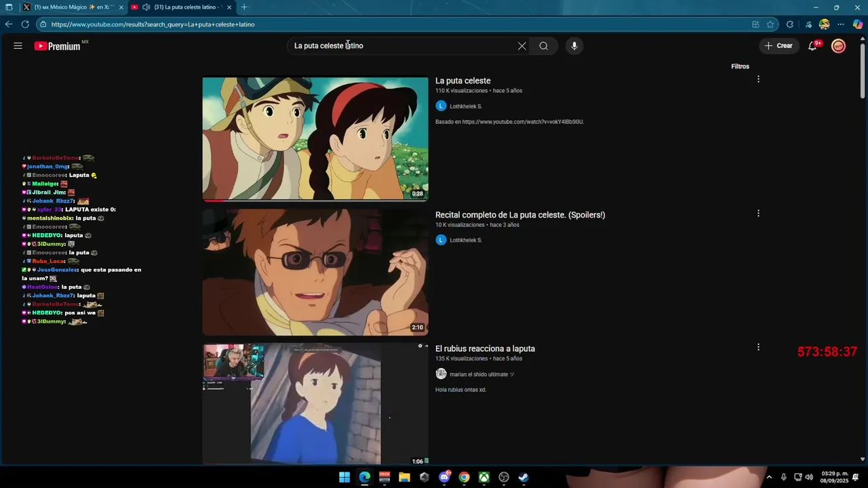Mute the YouTube tab audio icon
Screen dimensions: 868x488
point(146,7)
